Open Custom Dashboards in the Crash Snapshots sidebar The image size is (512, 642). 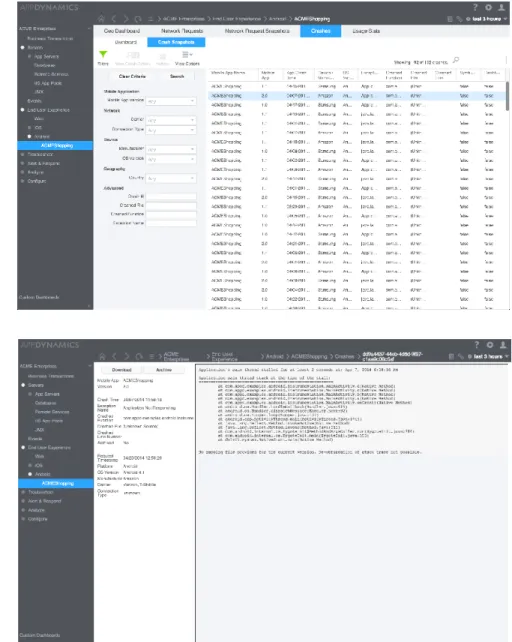39,297
